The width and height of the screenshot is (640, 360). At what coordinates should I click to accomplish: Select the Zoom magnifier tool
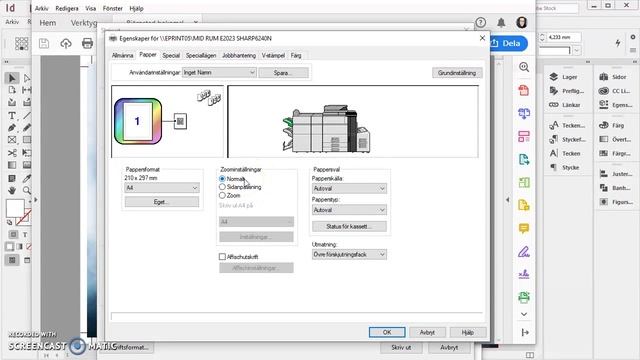tap(27, 190)
